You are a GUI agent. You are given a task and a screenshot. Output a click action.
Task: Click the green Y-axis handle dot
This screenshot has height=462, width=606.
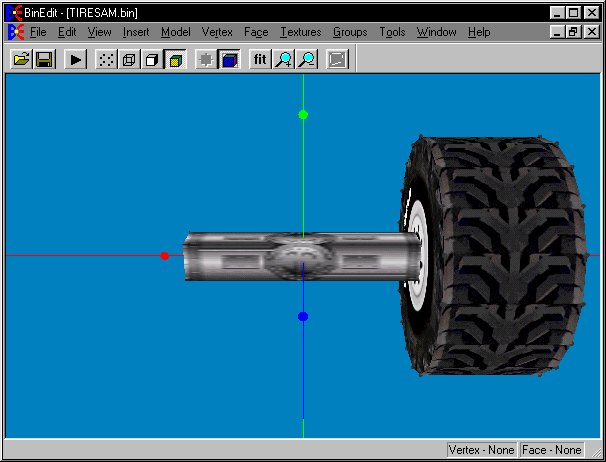[x=303, y=115]
